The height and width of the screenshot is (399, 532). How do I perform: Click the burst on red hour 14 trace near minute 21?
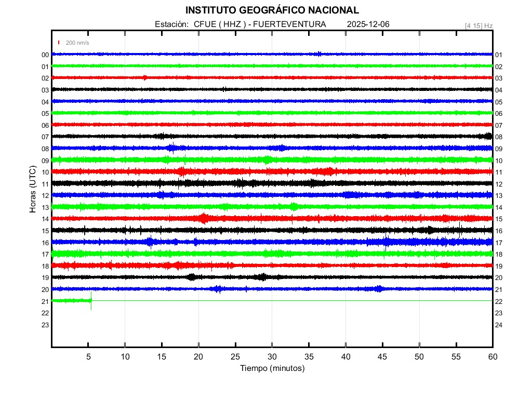[203, 218]
